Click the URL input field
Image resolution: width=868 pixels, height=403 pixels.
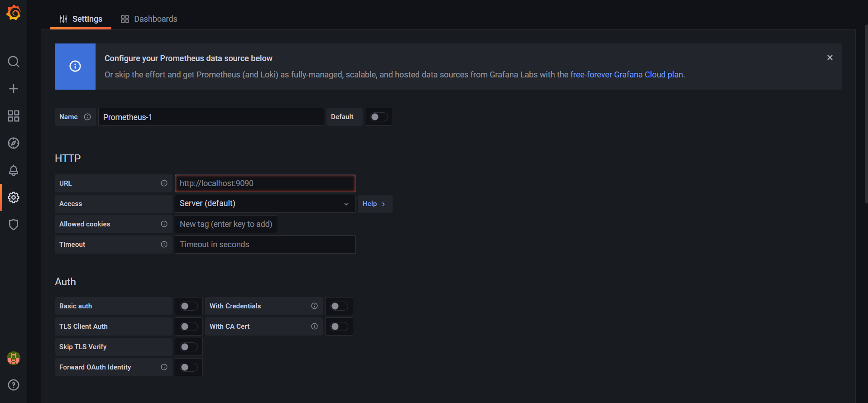click(x=265, y=183)
